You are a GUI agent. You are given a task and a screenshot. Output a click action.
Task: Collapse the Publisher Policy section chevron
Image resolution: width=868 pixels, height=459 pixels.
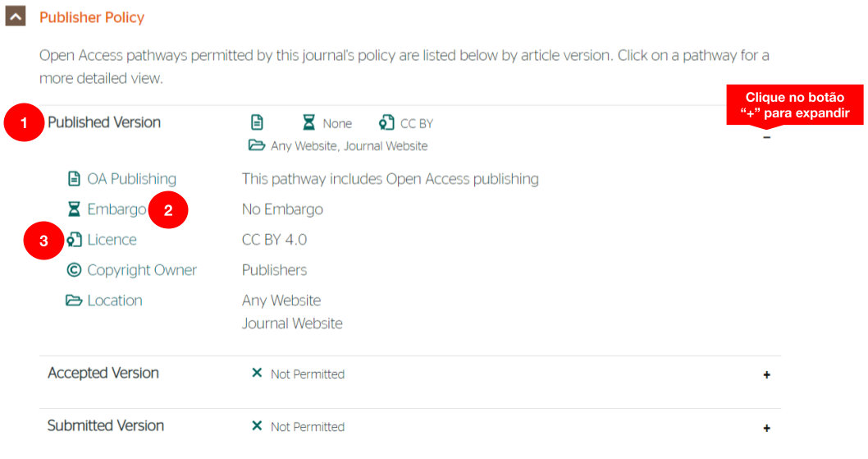coord(15,16)
